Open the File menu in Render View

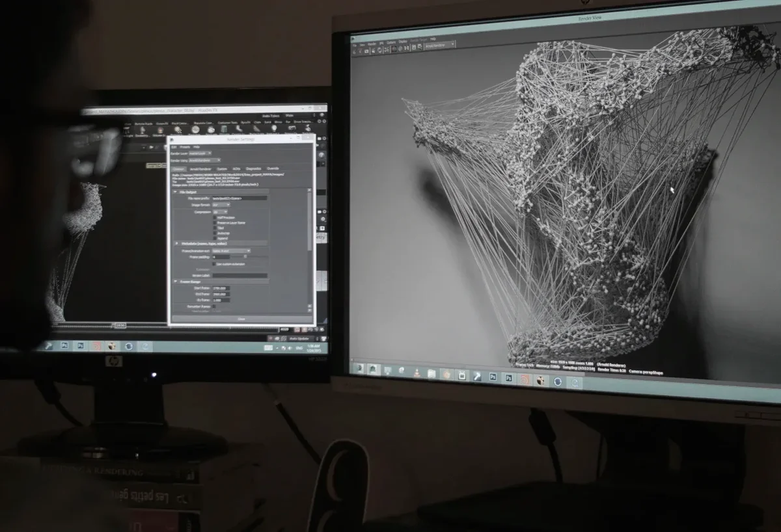point(355,45)
